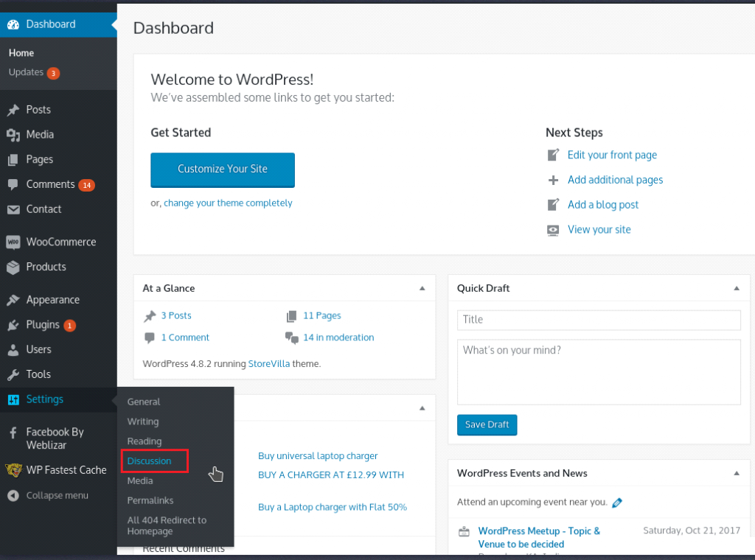Open the Tools wrench icon
The image size is (755, 560).
15,374
